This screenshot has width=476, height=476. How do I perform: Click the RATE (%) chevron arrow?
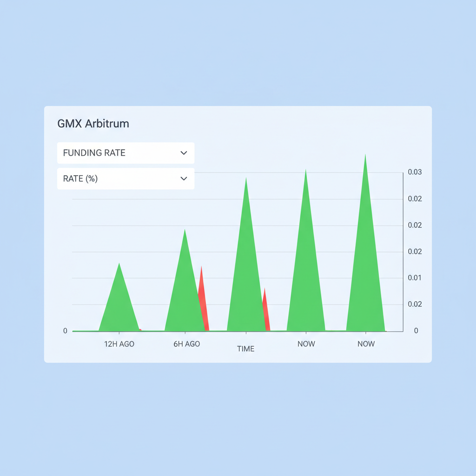[x=184, y=178]
